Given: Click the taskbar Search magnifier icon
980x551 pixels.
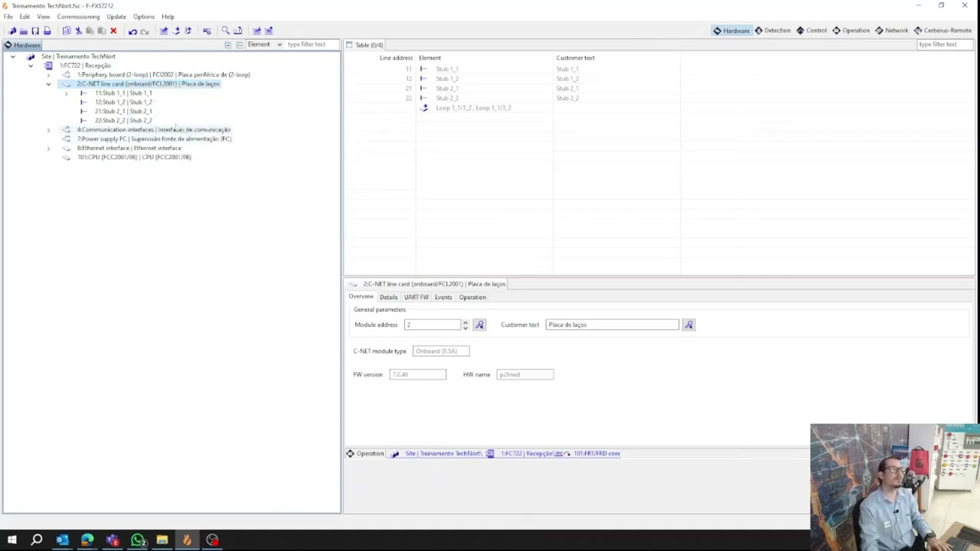Looking at the screenshot, I should click(36, 540).
